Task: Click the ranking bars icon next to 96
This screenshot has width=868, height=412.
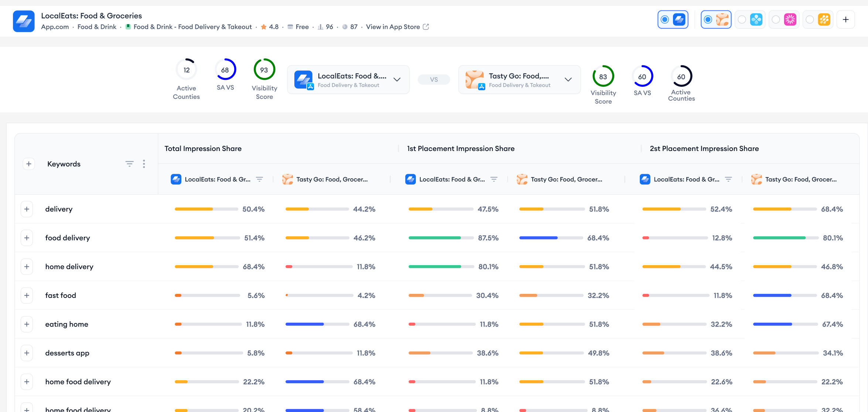Action: (x=321, y=27)
